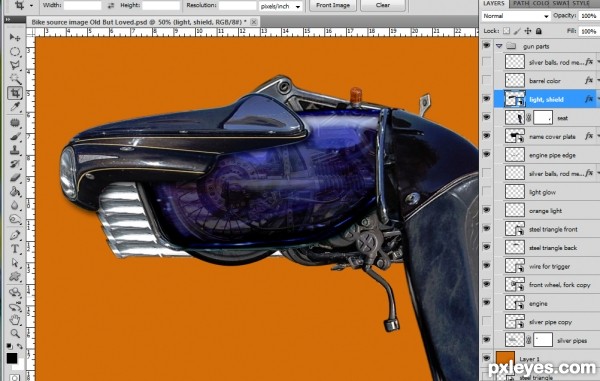This screenshot has height=381, width=600.
Task: Click the Clear button
Action: coord(383,5)
